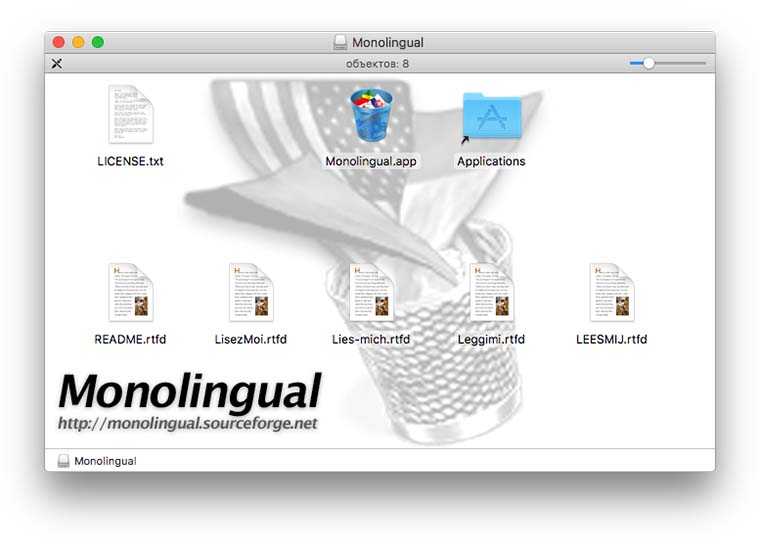Click the disk icon in the window title
Screen dimensions: 760x550
pyautogui.click(x=340, y=43)
